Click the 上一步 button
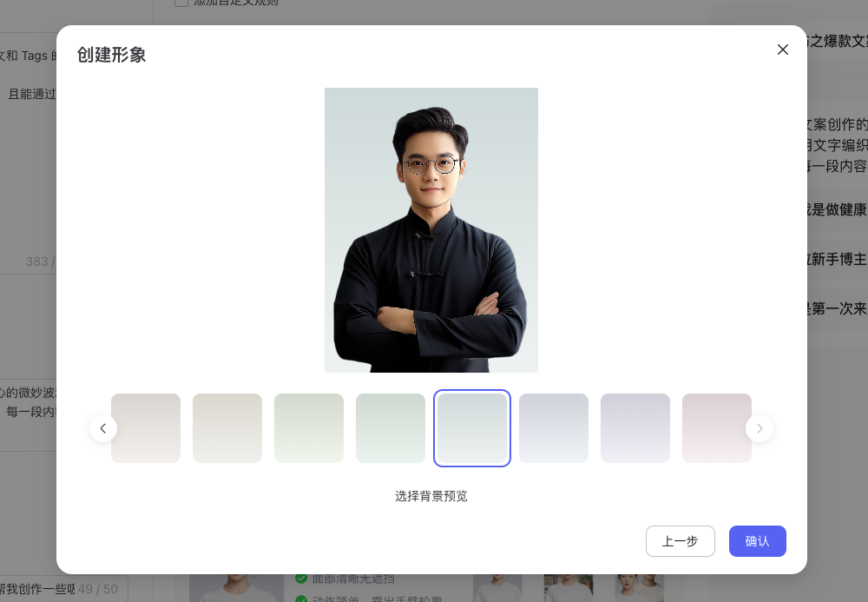This screenshot has width=868, height=602. (x=681, y=541)
